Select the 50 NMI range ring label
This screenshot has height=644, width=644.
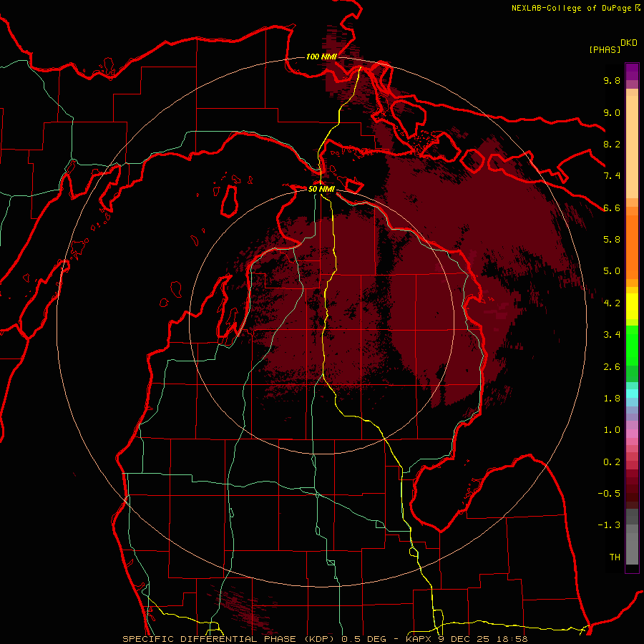(x=321, y=189)
